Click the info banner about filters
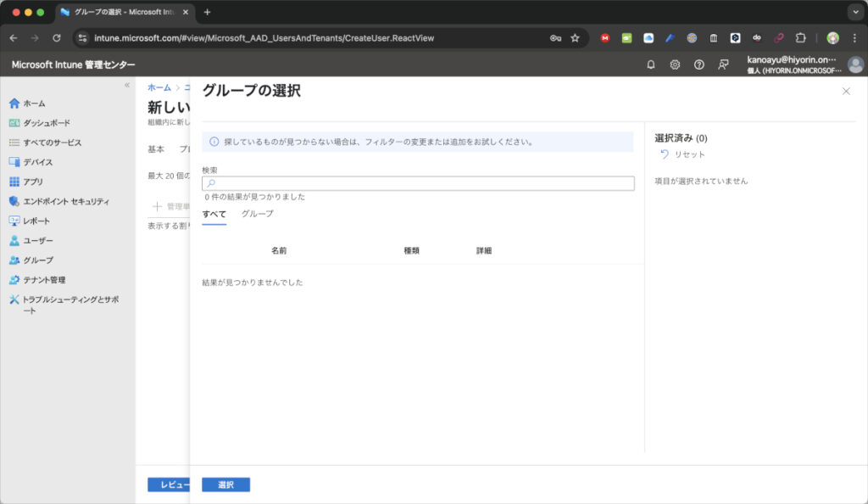The image size is (868, 504). click(x=418, y=142)
